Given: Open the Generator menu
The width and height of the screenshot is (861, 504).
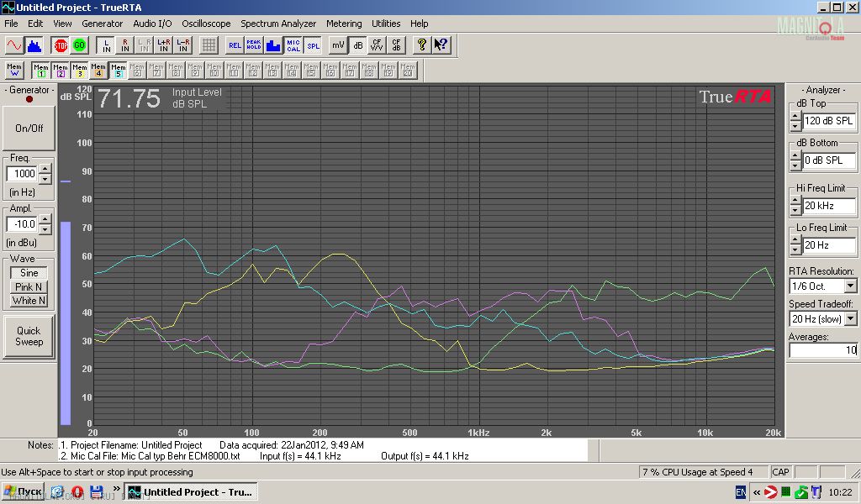Looking at the screenshot, I should point(102,24).
